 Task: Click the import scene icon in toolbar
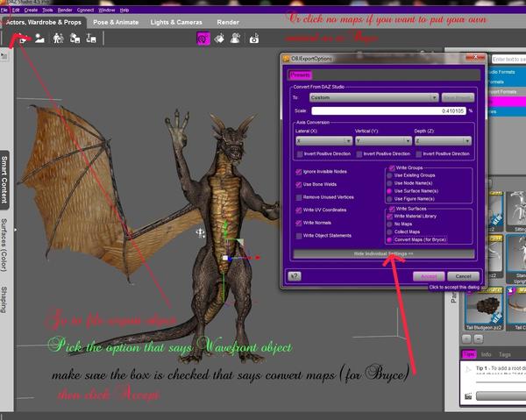(39, 38)
